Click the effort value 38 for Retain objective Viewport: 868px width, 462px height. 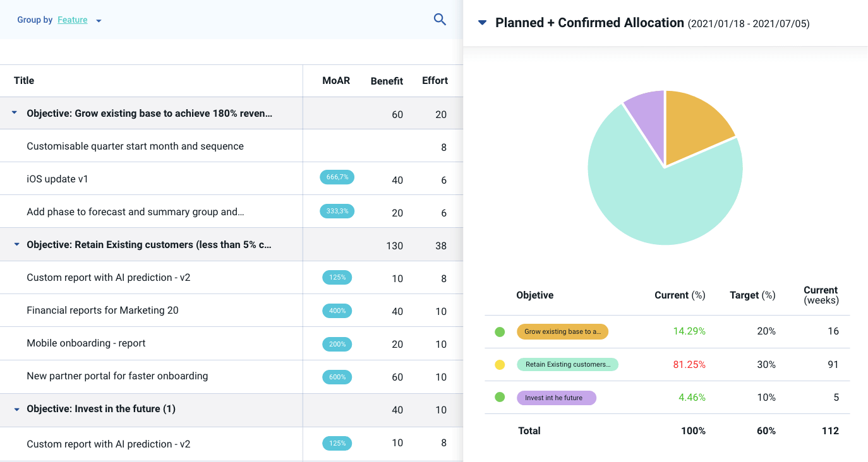[441, 246]
